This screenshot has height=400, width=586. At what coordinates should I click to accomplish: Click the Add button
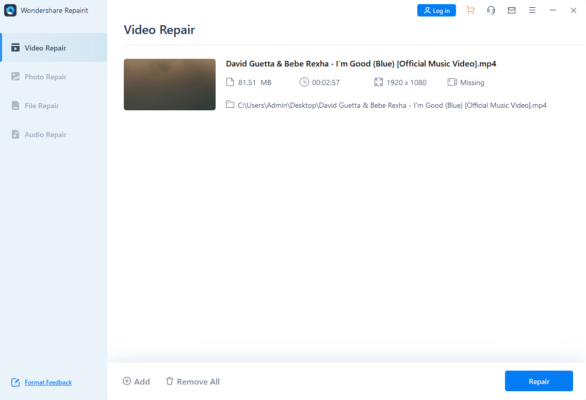tap(136, 381)
